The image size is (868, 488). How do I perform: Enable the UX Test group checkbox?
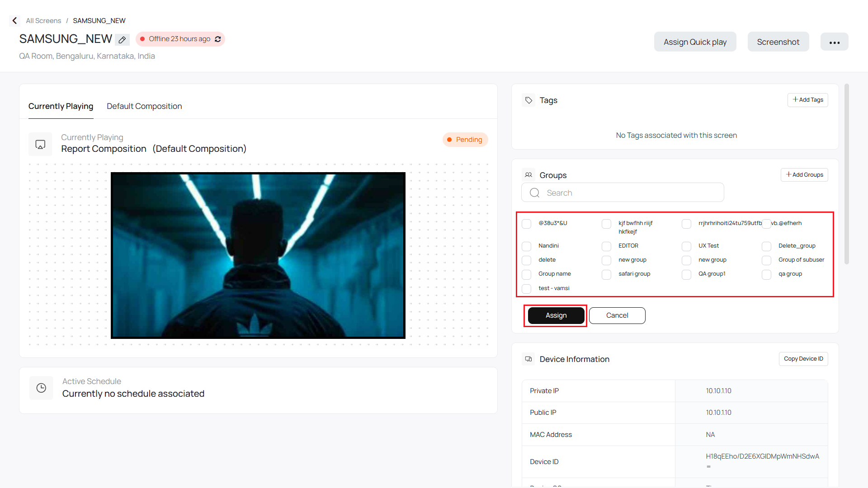687,246
